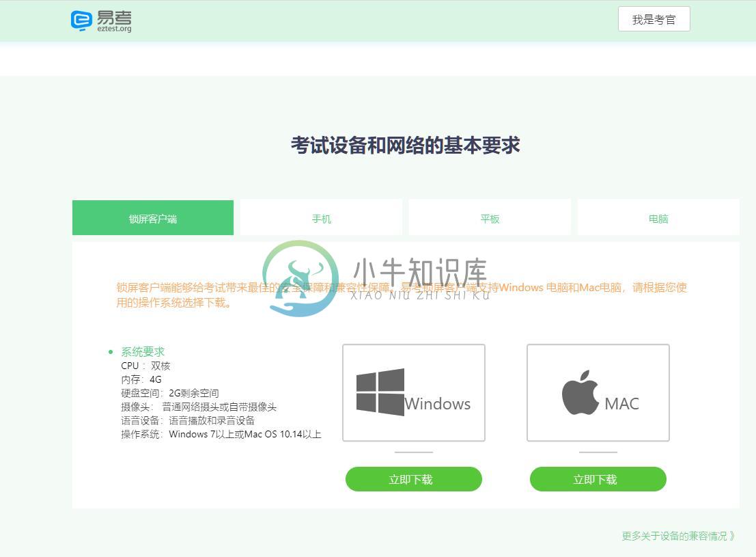The width and height of the screenshot is (756, 557).
Task: Open the 我是考官 button
Action: coord(654,19)
